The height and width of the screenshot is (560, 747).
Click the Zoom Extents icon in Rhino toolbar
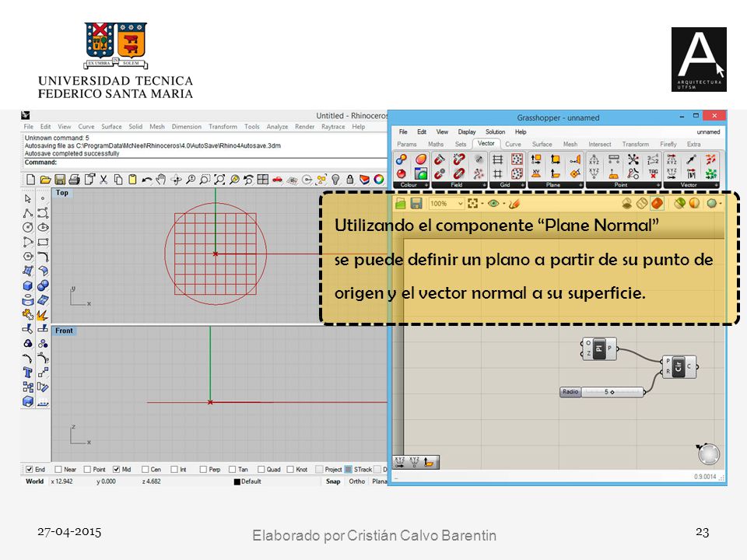pyautogui.click(x=219, y=180)
